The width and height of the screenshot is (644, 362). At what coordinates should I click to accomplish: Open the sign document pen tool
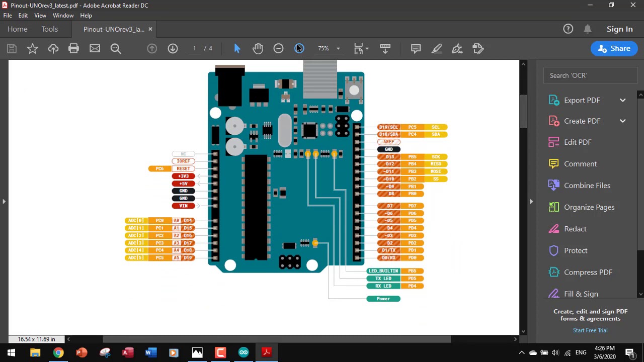point(457,49)
